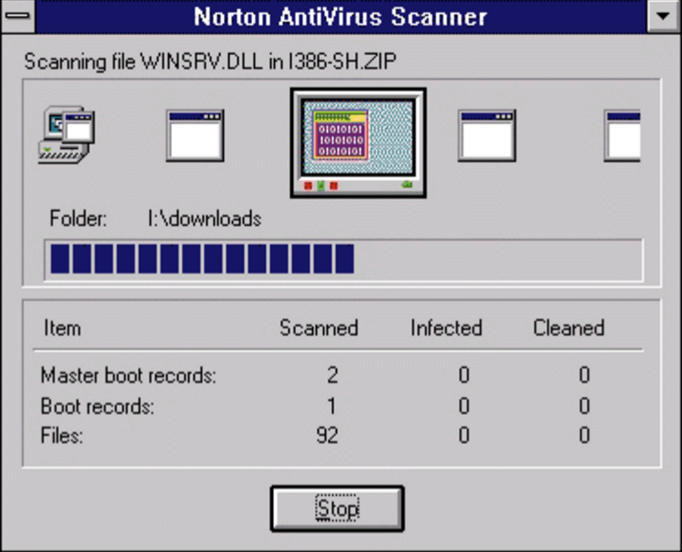Screen dimensions: 682x552
Task: Click the Stop button
Action: (x=337, y=509)
